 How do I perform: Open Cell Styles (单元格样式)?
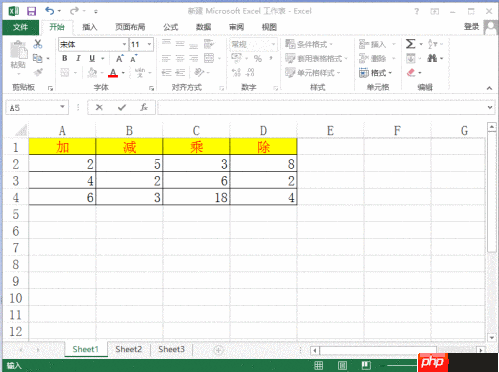click(x=312, y=73)
